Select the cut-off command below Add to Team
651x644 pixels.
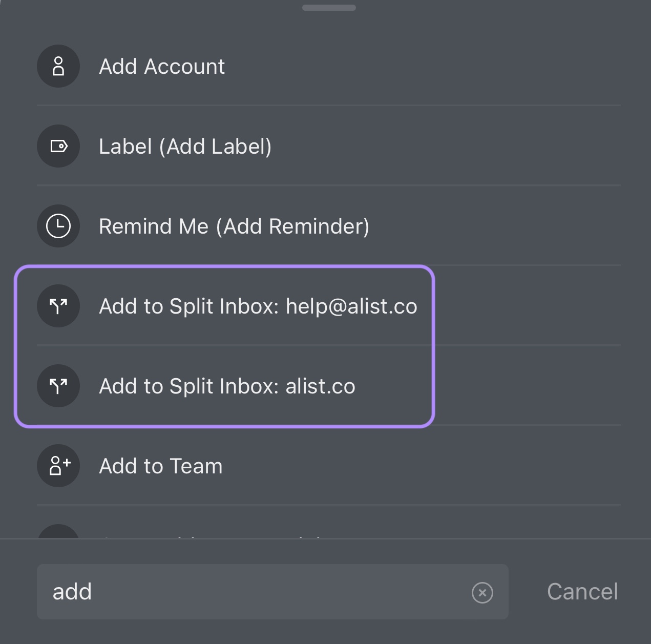coord(329,531)
